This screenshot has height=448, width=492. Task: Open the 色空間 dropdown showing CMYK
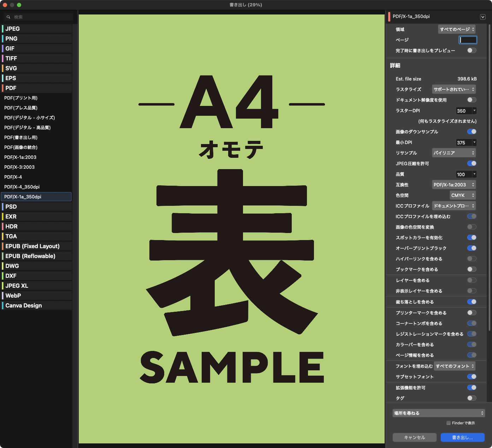coord(463,195)
